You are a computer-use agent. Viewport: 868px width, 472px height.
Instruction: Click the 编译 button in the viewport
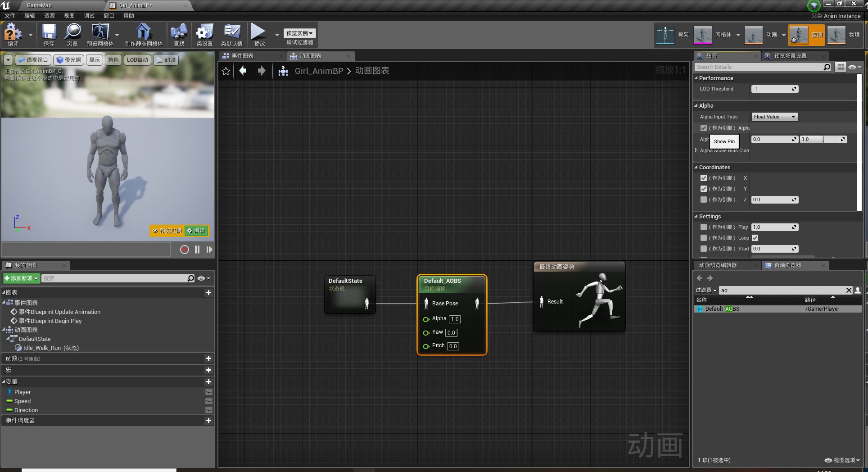pyautogui.click(x=196, y=231)
